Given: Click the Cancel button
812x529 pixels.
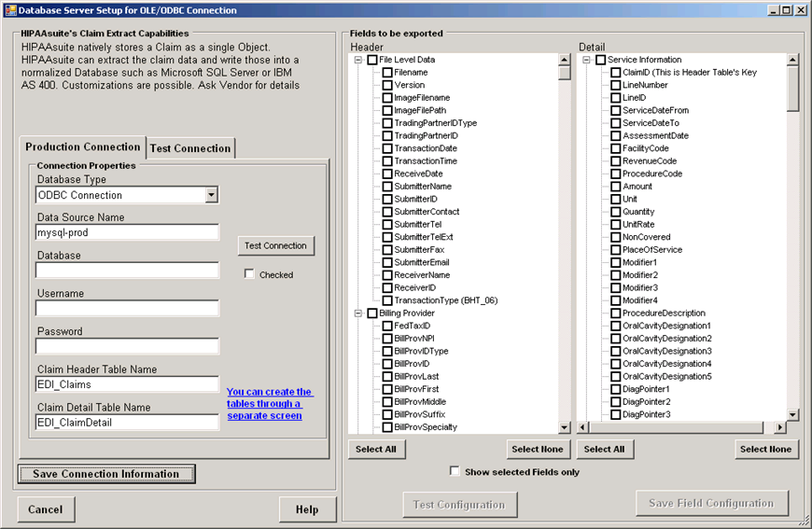Looking at the screenshot, I should click(46, 509).
